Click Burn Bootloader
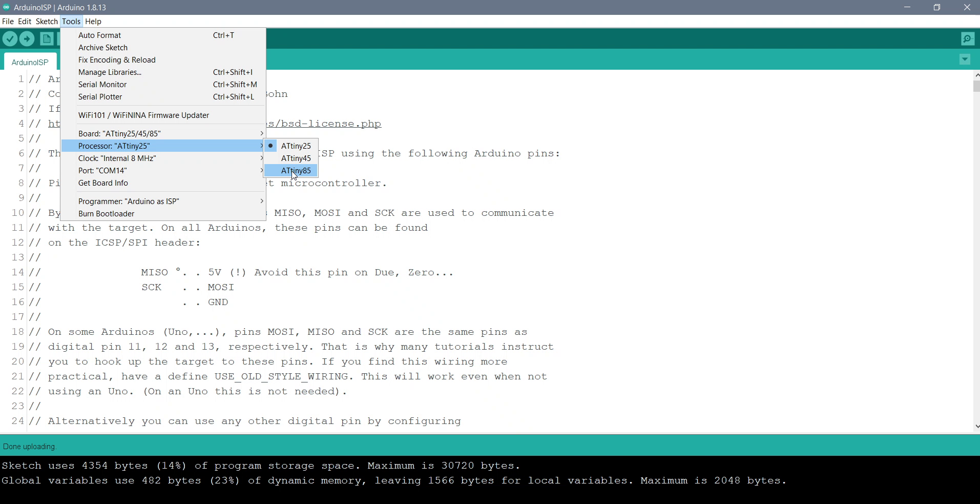980x504 pixels. pos(163,214)
